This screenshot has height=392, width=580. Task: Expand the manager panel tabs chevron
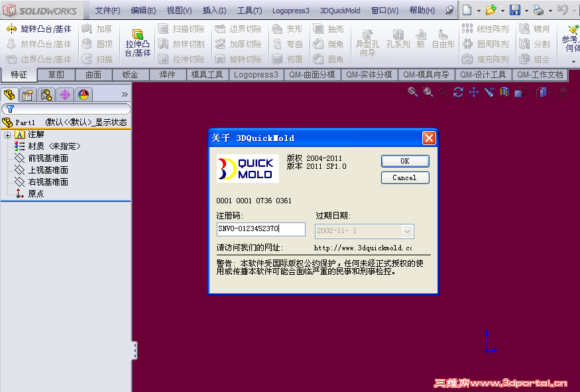click(x=125, y=95)
